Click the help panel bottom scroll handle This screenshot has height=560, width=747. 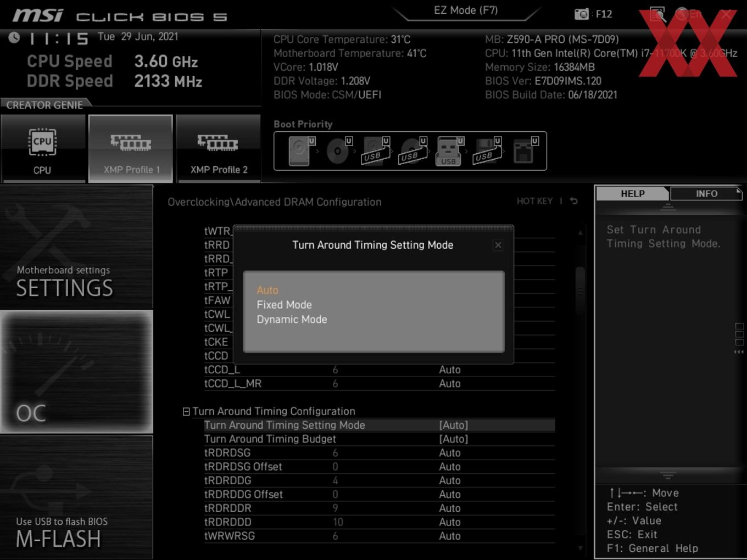tap(668, 475)
